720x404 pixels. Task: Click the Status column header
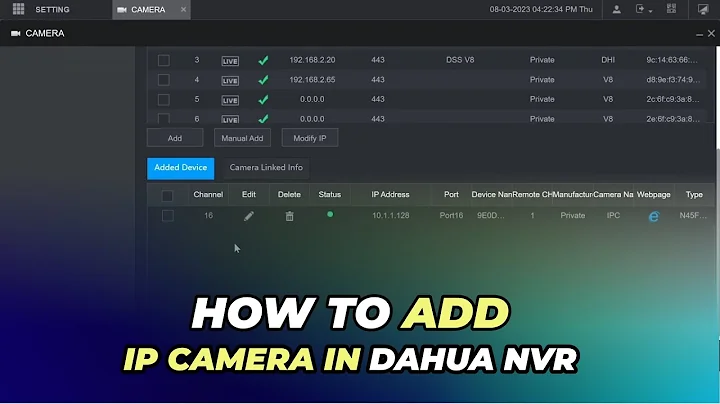[x=330, y=195]
